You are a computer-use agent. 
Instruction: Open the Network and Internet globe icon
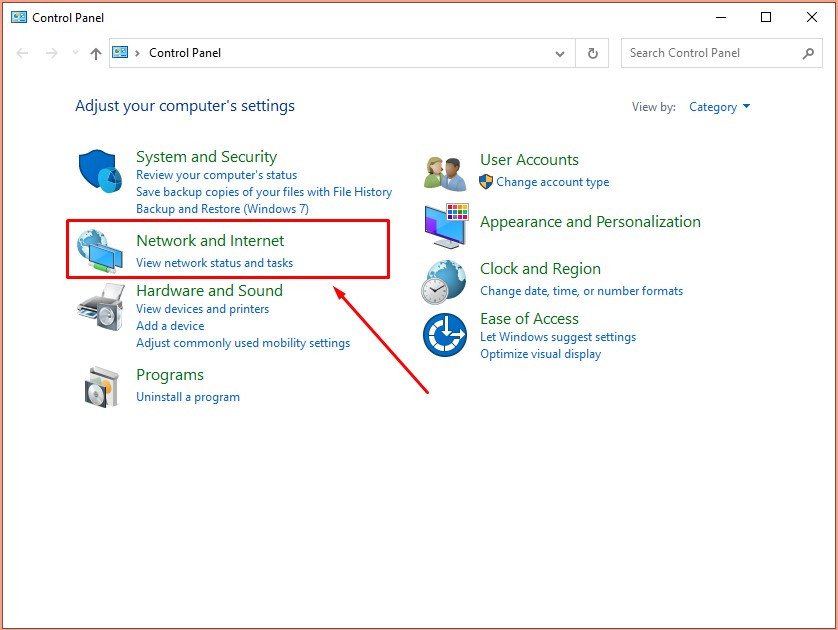coord(100,251)
